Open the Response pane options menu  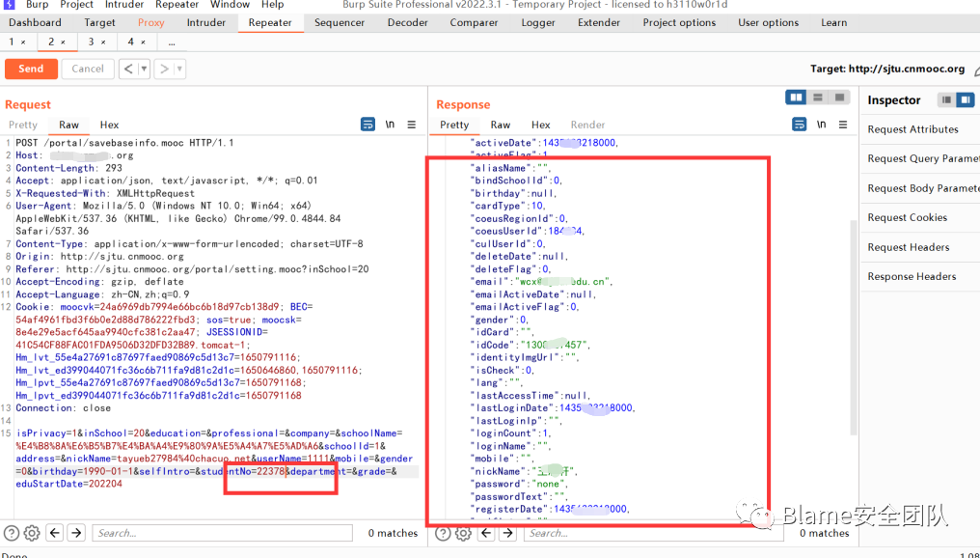tap(842, 125)
